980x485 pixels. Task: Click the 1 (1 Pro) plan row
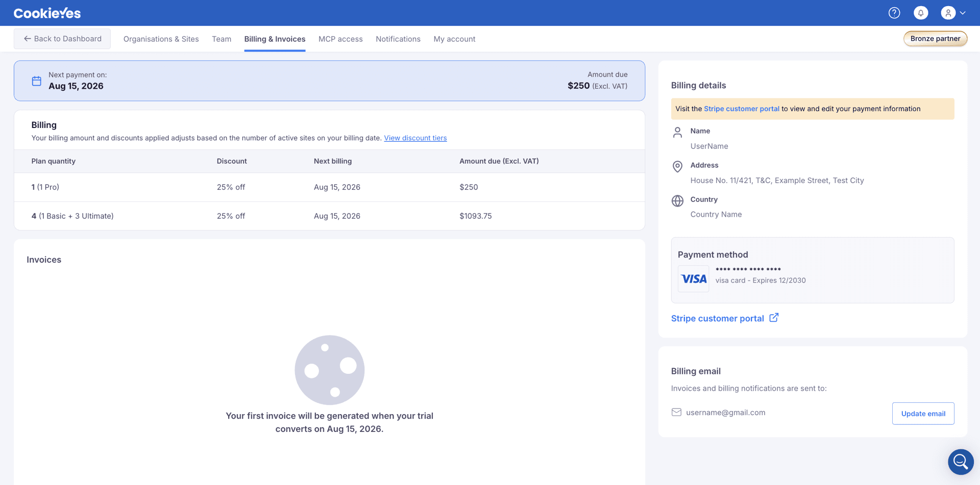click(x=329, y=187)
